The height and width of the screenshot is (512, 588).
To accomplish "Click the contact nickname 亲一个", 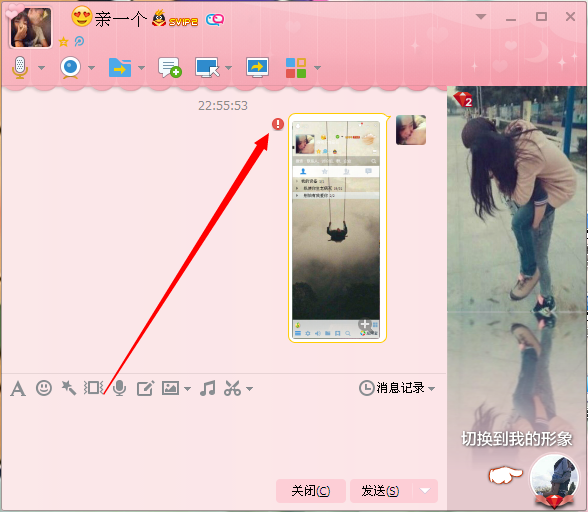I will pos(120,19).
